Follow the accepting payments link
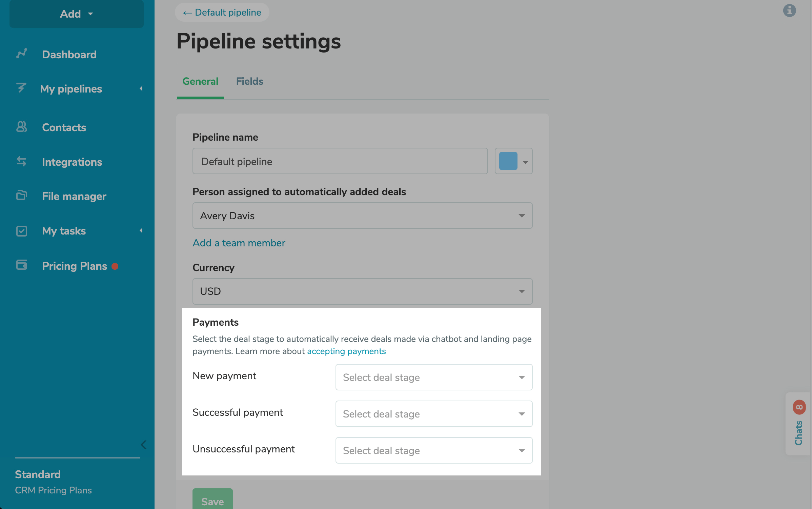 coord(346,351)
